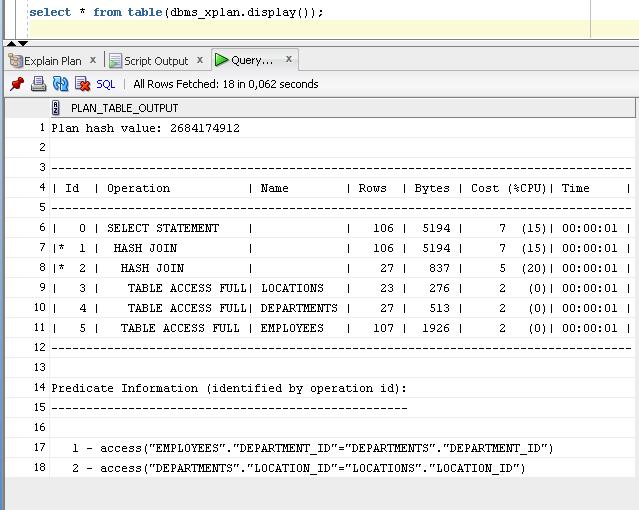Click the pin (freeze content) icon
639x510 pixels.
17,84
